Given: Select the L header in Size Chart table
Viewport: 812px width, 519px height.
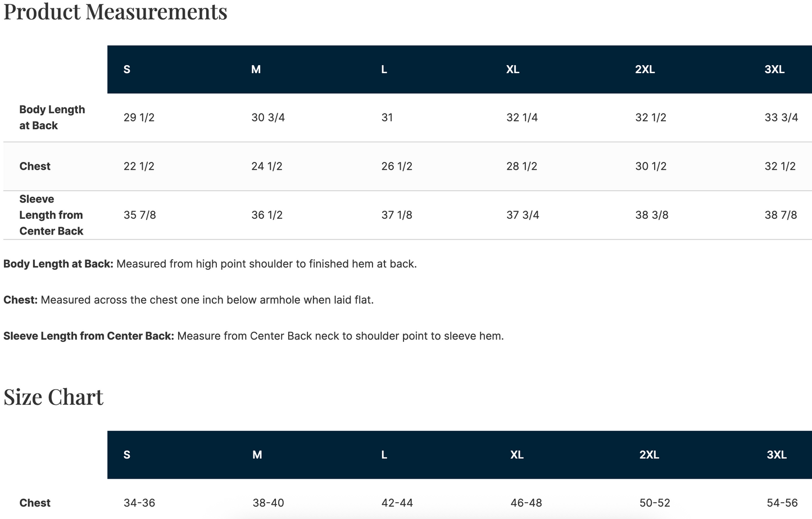Looking at the screenshot, I should click(x=384, y=455).
